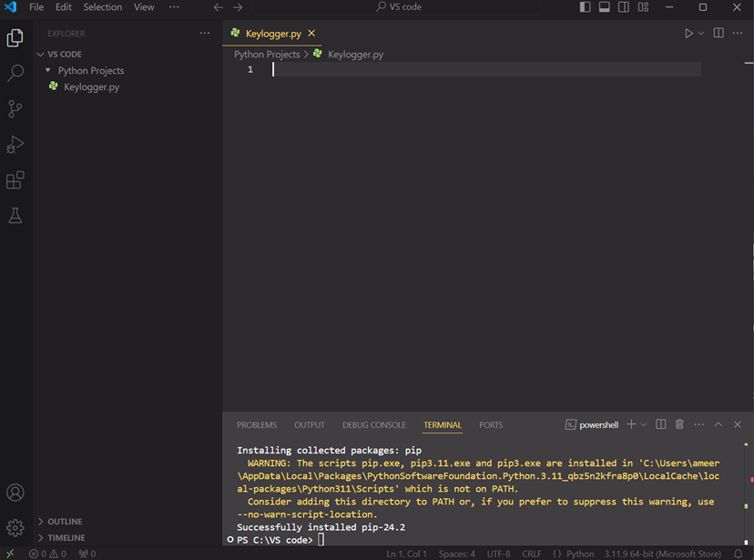Select the Keylogger.py editor tab
Screen dimensions: 754x560
(272, 34)
